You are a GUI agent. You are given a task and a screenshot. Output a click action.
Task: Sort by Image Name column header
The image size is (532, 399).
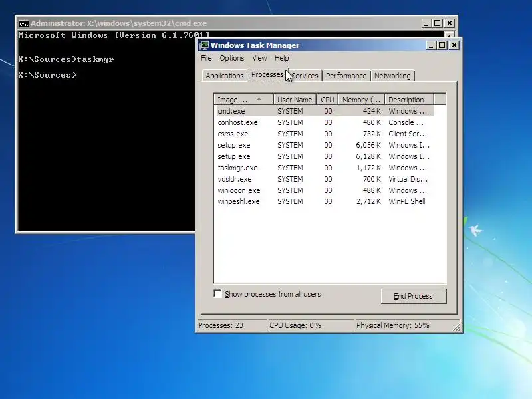click(243, 100)
